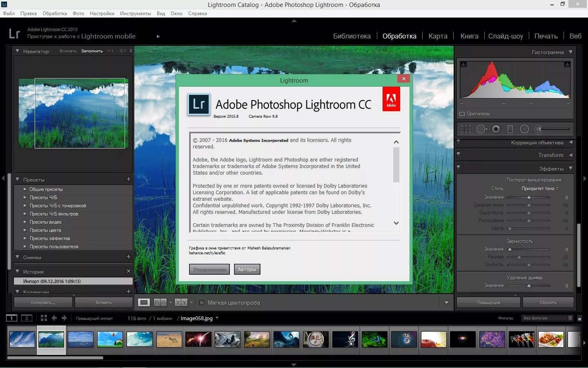This screenshot has width=588, height=368.
Task: Select the Red Eye Correction tool
Action: click(496, 129)
